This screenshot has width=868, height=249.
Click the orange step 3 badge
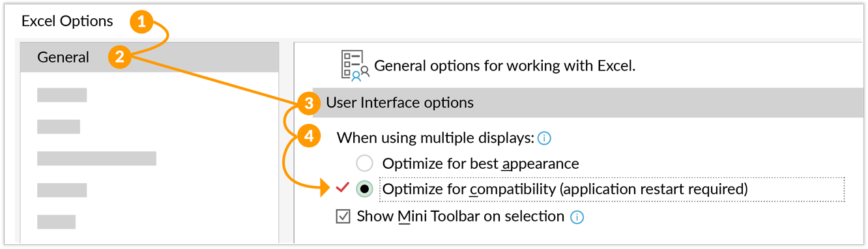309,103
